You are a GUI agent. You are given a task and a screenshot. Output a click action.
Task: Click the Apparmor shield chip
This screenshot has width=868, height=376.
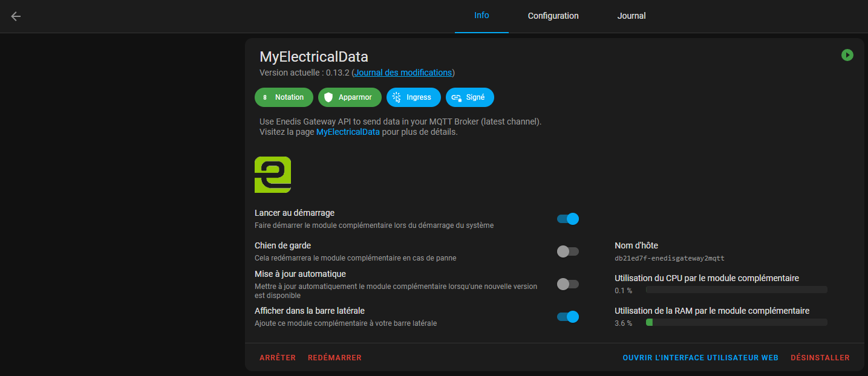click(x=350, y=97)
